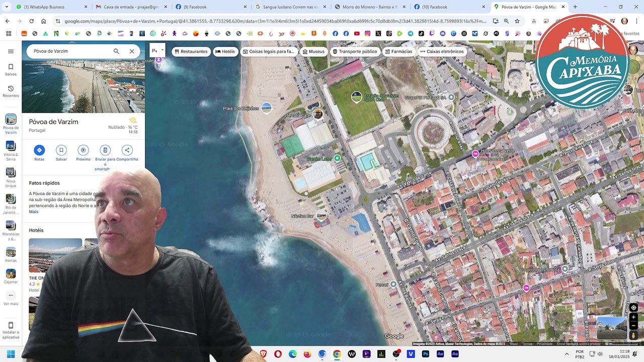Image resolution: width=644 pixels, height=362 pixels.
Task: Switch to Sangue lusitano tab
Action: [290, 7]
